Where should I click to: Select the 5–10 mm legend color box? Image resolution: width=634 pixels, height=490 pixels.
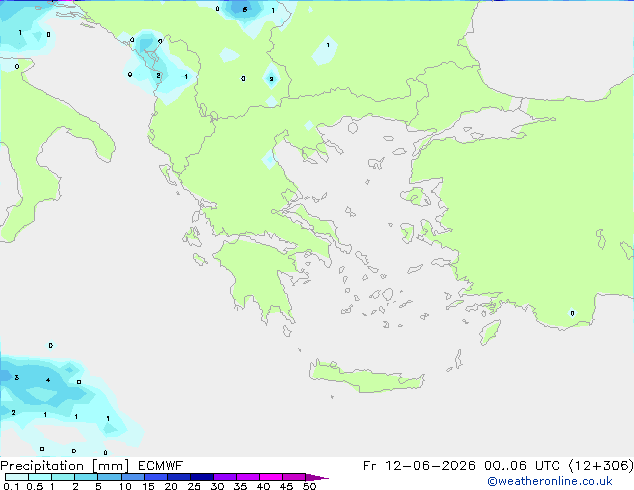(x=109, y=477)
